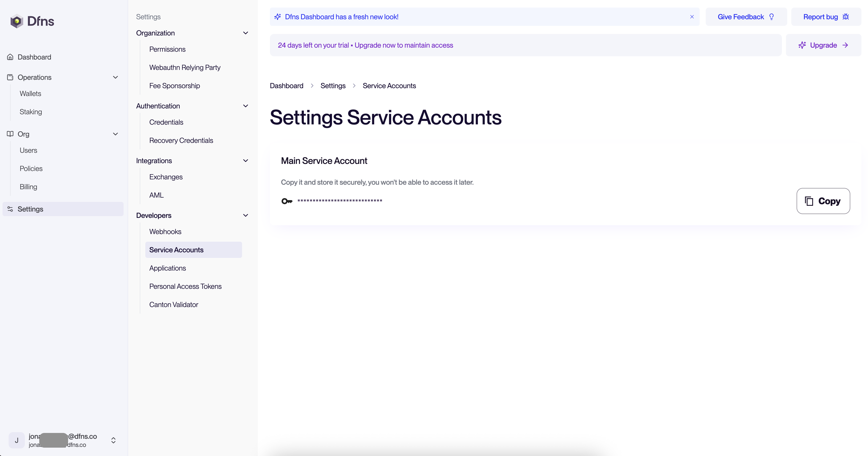This screenshot has height=456, width=868.
Task: Click the Report bug icon
Action: [846, 17]
